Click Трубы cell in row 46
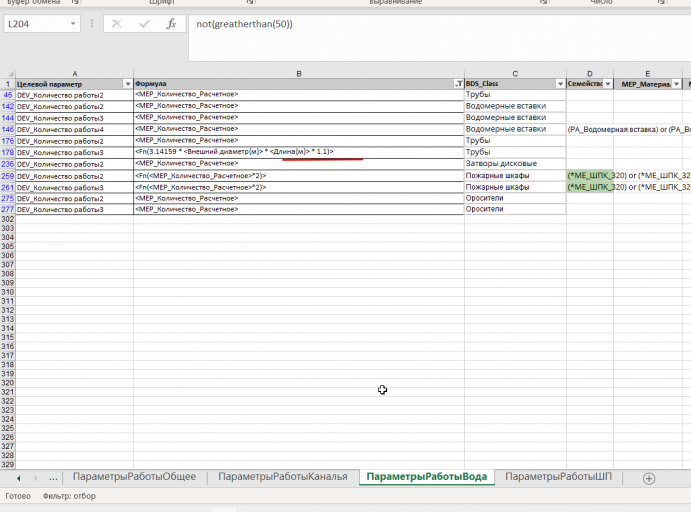This screenshot has height=512, width=691. pyautogui.click(x=515, y=95)
